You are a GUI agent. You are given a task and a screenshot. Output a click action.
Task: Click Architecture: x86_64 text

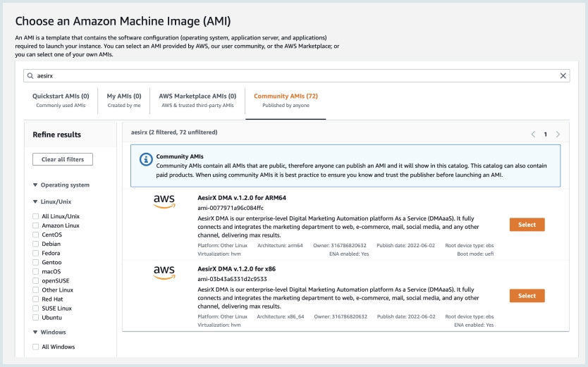281,317
